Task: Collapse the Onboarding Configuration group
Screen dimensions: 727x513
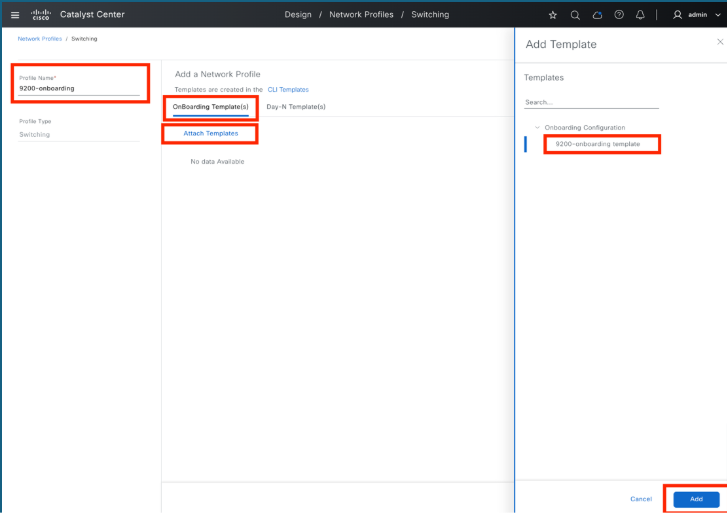Action: point(537,127)
